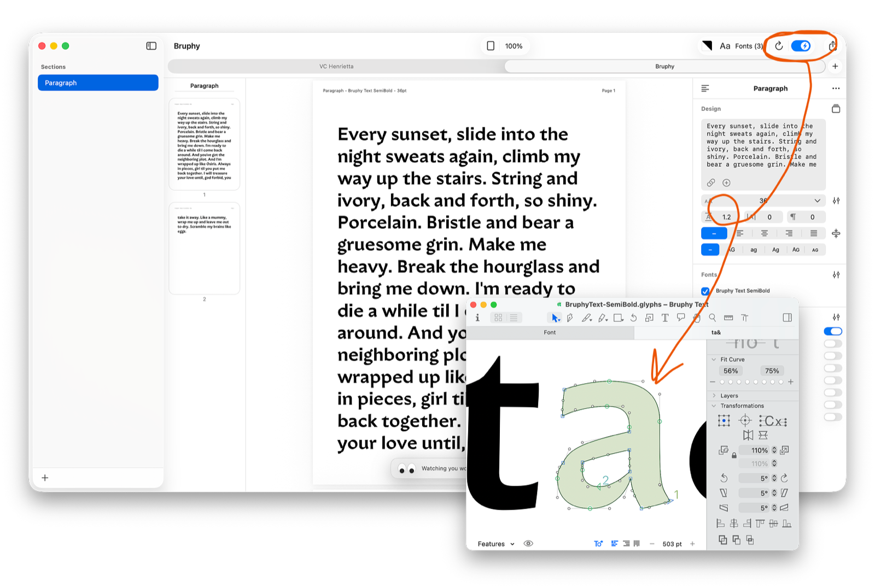The image size is (875, 588).
Task: Open the Features dropdown in Glyphs window
Action: (x=496, y=544)
